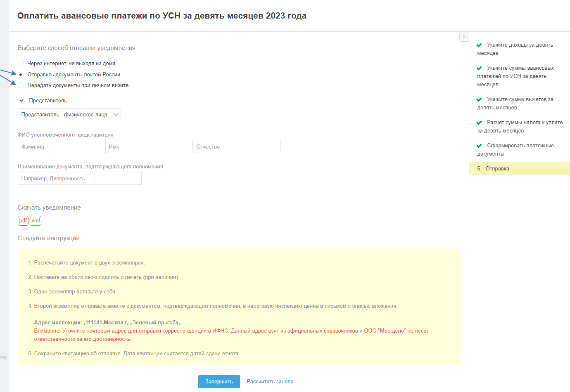
Task: Select step 6 'Отправка'
Action: click(x=497, y=169)
